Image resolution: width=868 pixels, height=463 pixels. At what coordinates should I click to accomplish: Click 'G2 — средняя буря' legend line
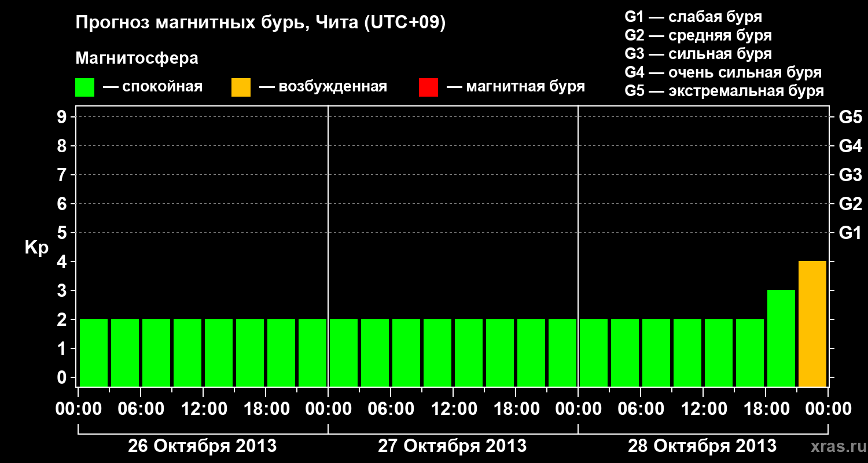point(698,35)
